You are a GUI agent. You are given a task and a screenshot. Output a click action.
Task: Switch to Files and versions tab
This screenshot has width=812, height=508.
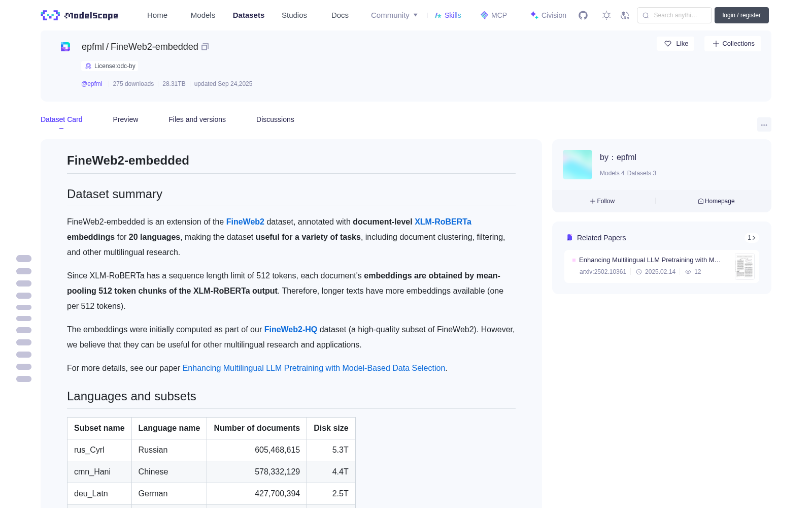click(197, 119)
